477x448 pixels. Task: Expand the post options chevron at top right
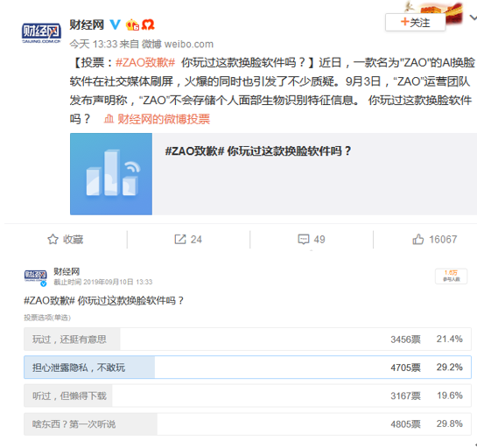click(473, 17)
